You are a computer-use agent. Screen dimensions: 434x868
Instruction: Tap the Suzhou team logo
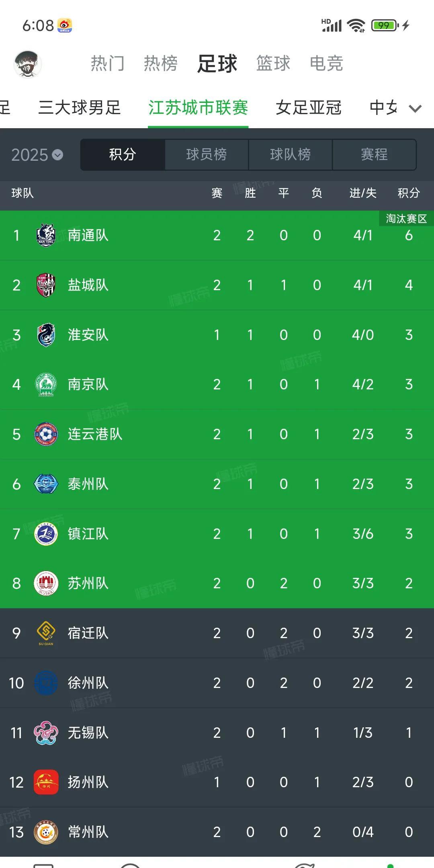click(x=46, y=583)
